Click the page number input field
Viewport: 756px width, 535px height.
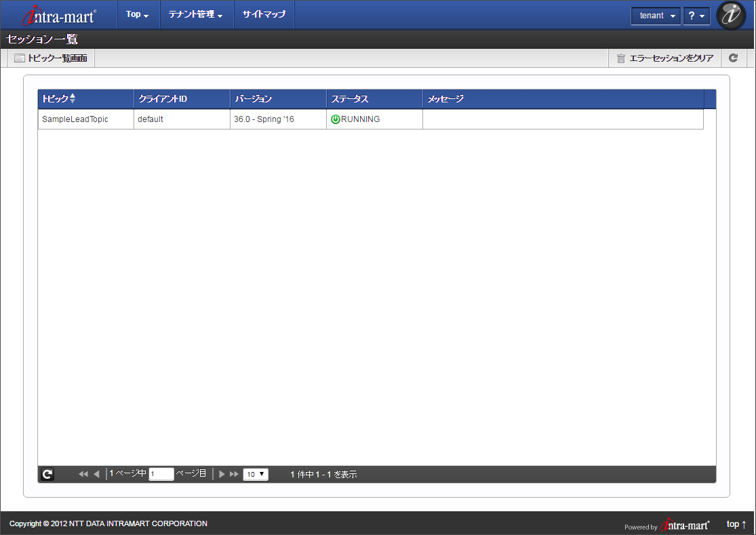161,474
